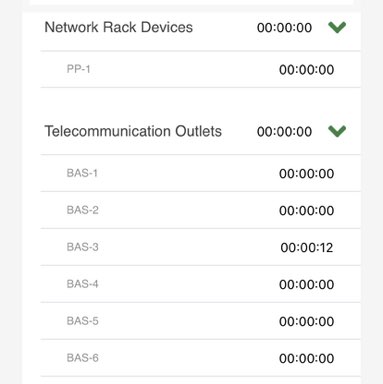
Task: Open the BAS-4 outlet row
Action: (x=200, y=284)
